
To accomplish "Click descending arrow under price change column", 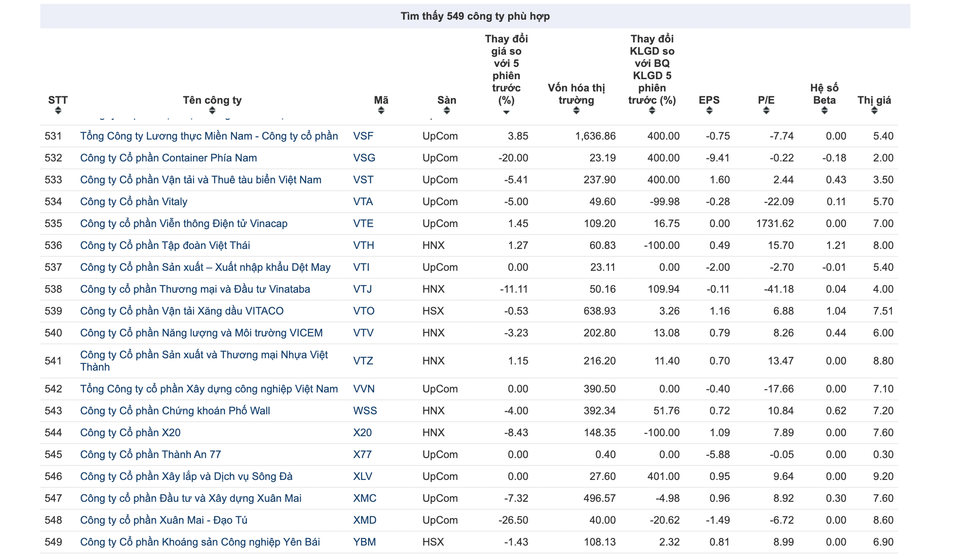I will click(x=506, y=112).
